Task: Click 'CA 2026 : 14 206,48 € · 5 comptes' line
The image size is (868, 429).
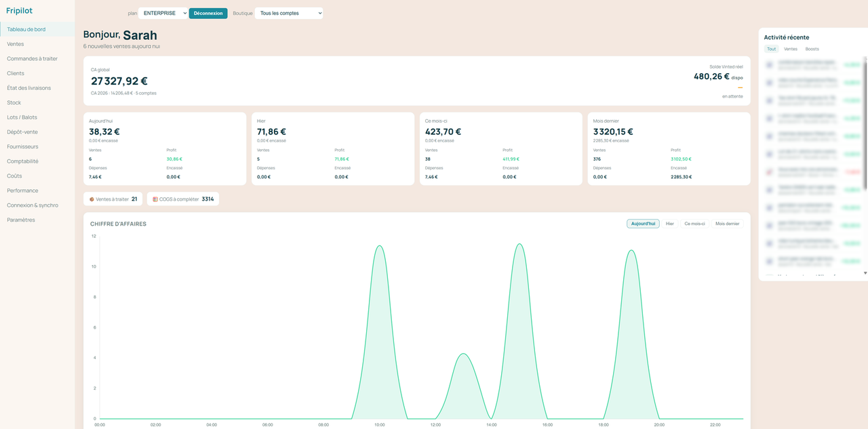Action: coord(123,93)
